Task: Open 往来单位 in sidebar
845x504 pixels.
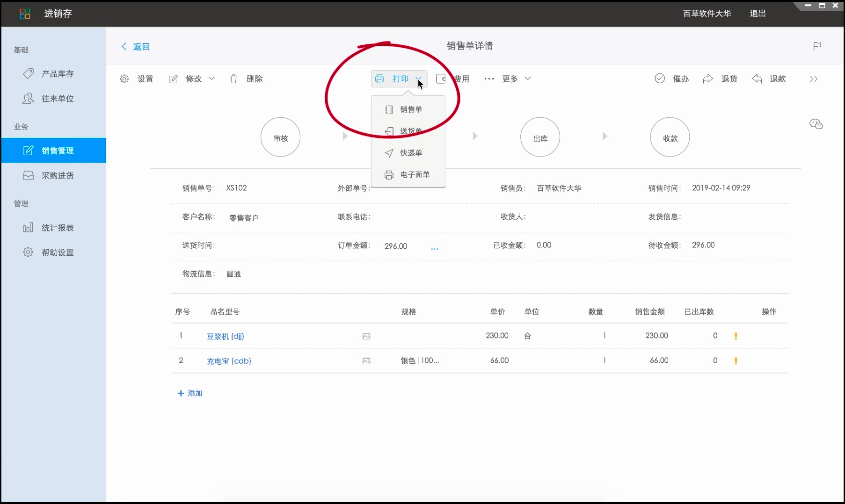Action: (54, 99)
